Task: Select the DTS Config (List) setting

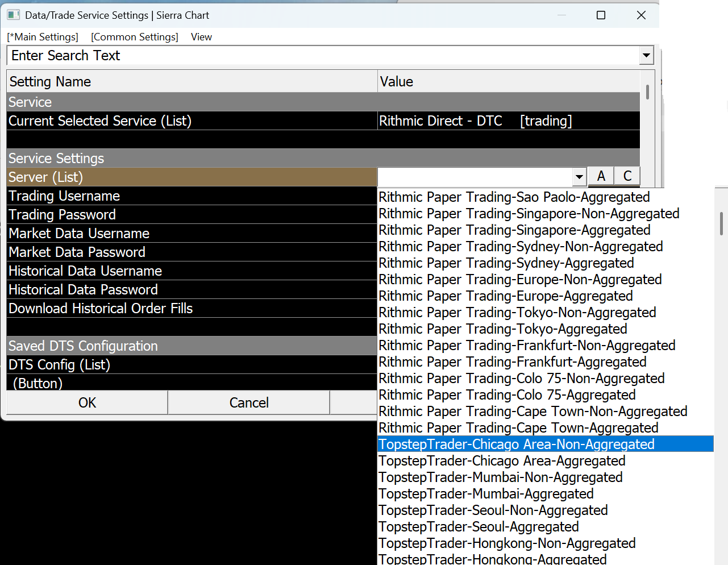Action: [x=192, y=364]
